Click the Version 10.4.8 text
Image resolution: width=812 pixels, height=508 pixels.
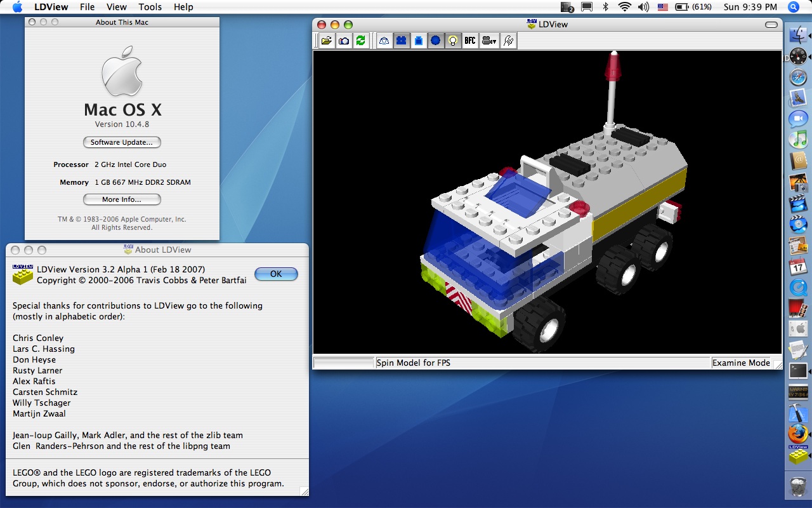coord(122,124)
